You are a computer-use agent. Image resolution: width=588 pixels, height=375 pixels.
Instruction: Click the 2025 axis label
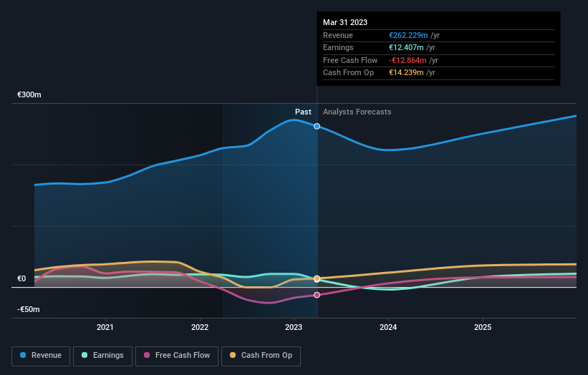(x=483, y=327)
